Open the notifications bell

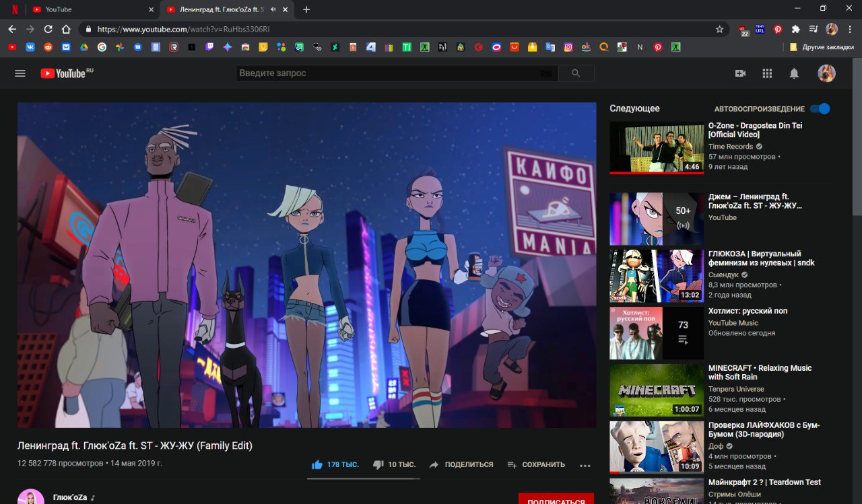pos(794,73)
